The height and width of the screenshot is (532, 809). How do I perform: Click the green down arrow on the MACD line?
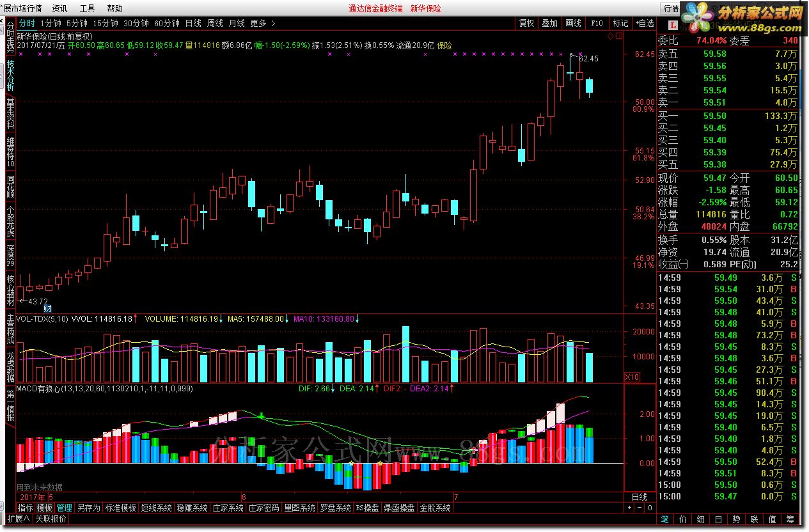tap(261, 416)
